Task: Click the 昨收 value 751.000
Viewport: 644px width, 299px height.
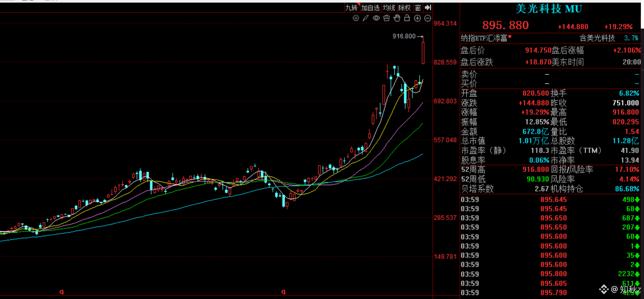Action: (x=626, y=103)
